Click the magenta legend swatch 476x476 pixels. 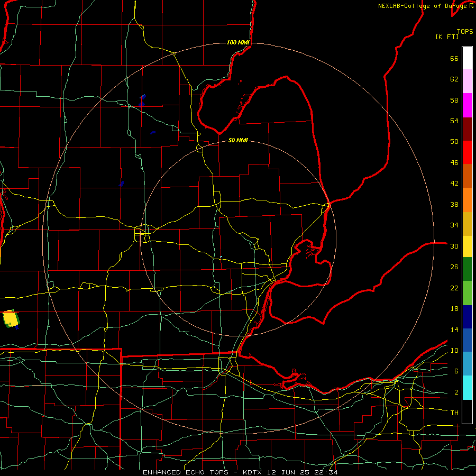pyautogui.click(x=467, y=105)
